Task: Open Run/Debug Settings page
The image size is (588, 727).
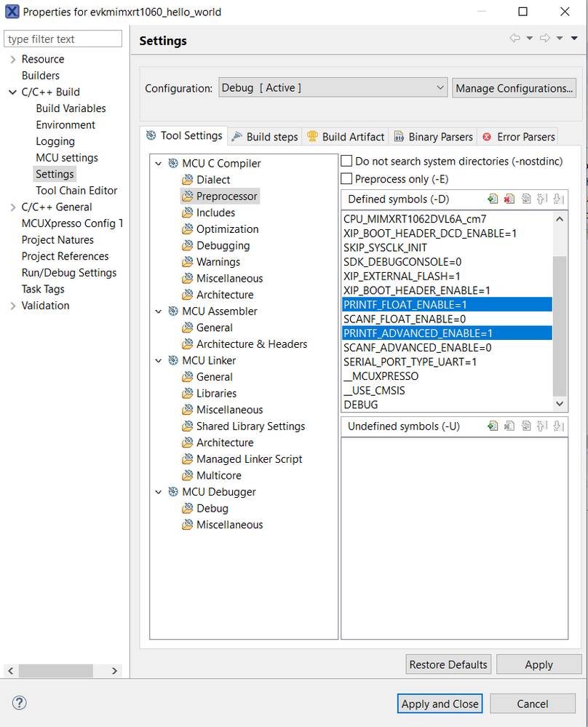Action: point(69,273)
